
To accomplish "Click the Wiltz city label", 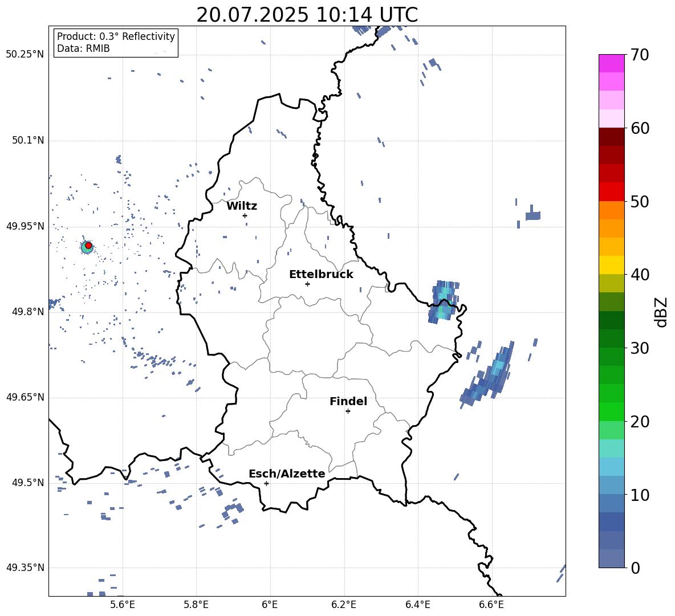I will 242,206.
